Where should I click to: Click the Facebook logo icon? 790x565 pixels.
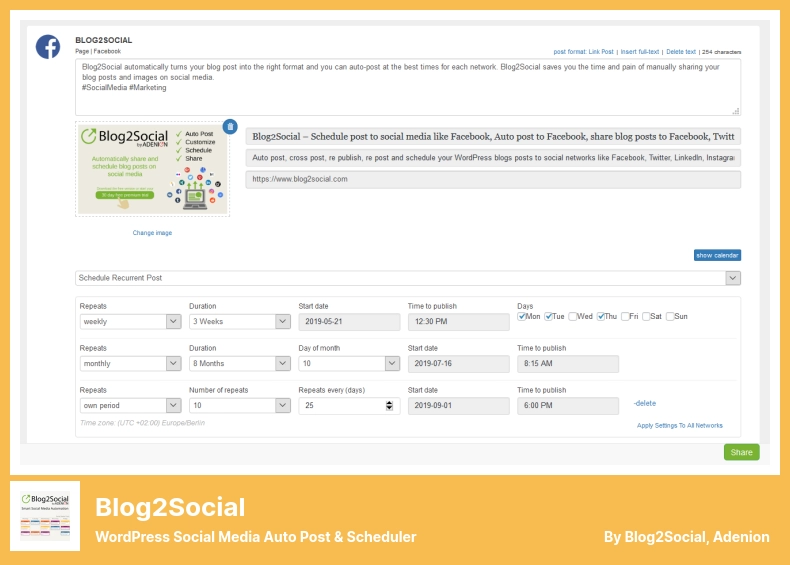[48, 47]
